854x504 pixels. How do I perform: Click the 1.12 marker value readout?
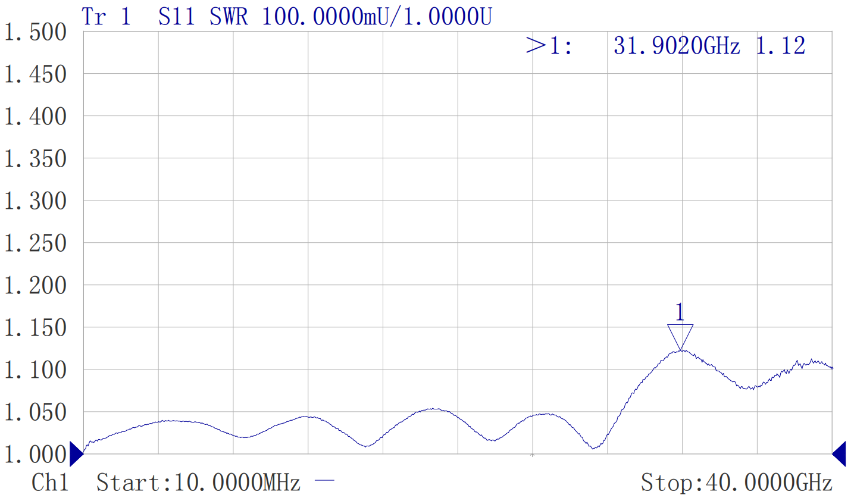(780, 46)
